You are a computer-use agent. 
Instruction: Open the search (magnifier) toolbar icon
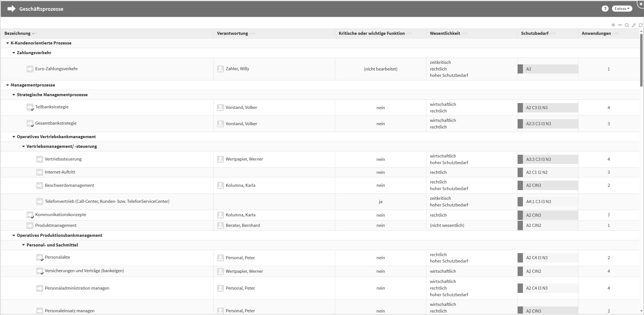tap(627, 25)
